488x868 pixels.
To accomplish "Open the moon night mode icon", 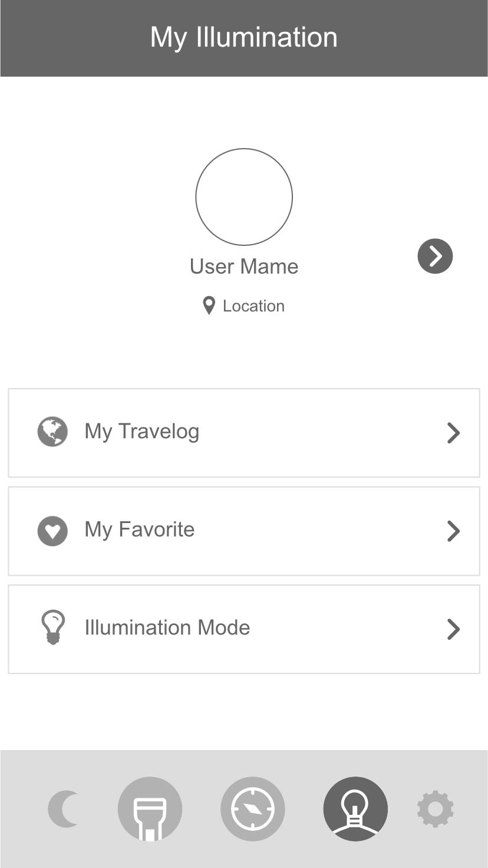I will (64, 808).
